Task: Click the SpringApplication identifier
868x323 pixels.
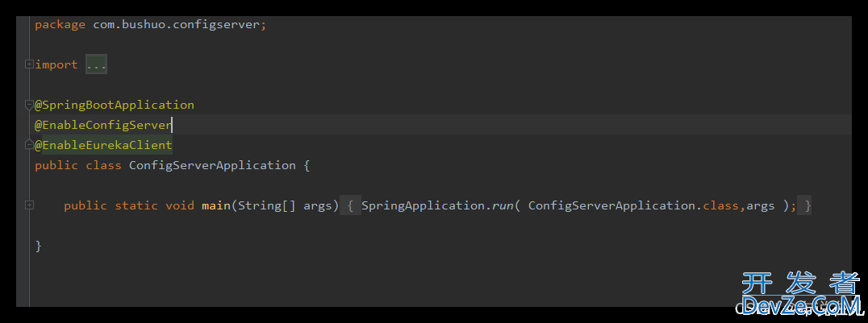Action: [x=423, y=205]
